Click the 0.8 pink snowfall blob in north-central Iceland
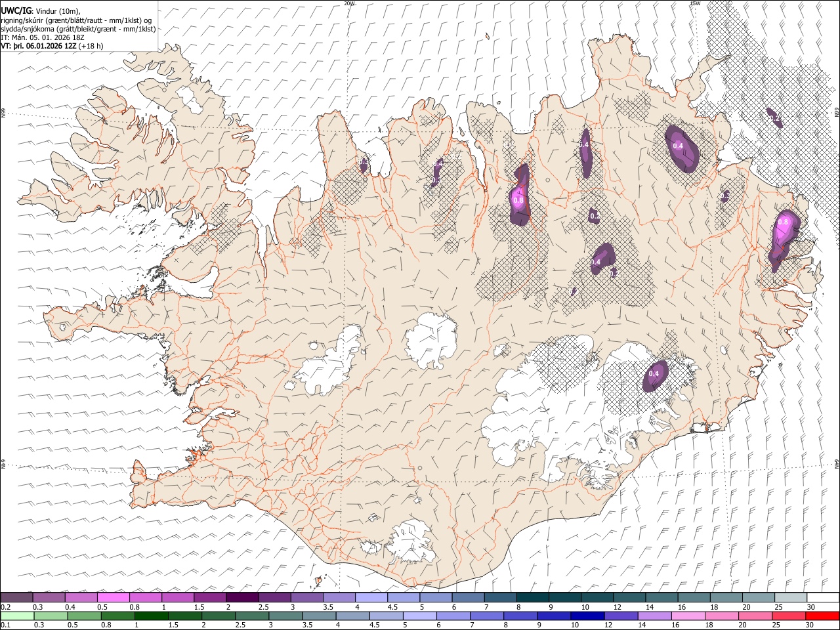Viewport: 840px width, 630px height. (519, 196)
